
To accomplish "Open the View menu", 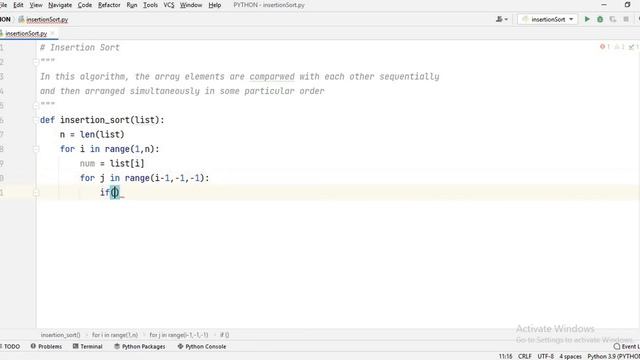I will coord(36,5).
